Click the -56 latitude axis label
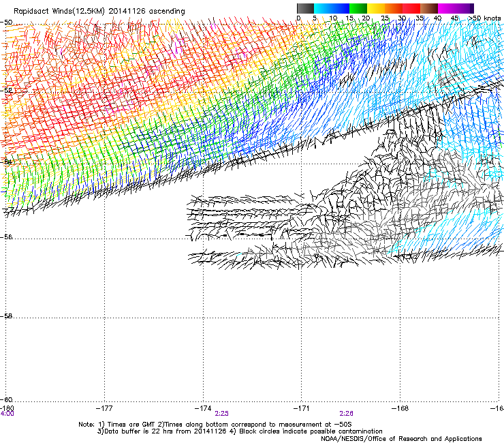 [6, 236]
